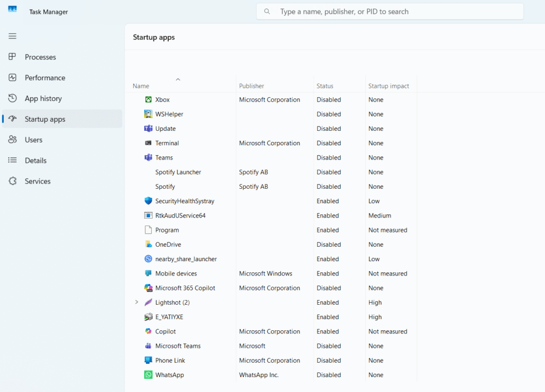Click High impact for E_YATIYXE
Viewport: 545px width, 392px height.
pos(375,316)
